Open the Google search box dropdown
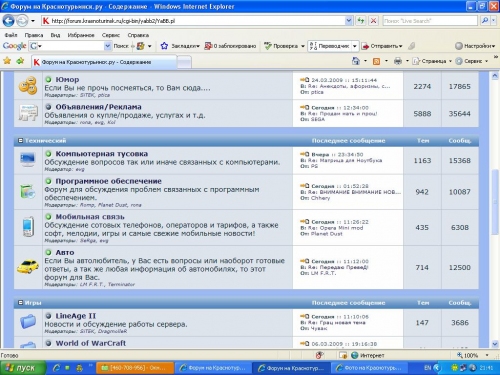Viewport: 500px width, 375px height. (107, 46)
